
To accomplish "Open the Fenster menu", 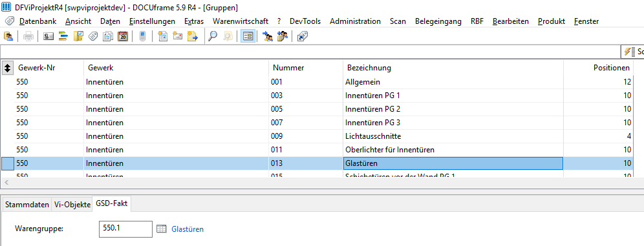I will [x=586, y=21].
